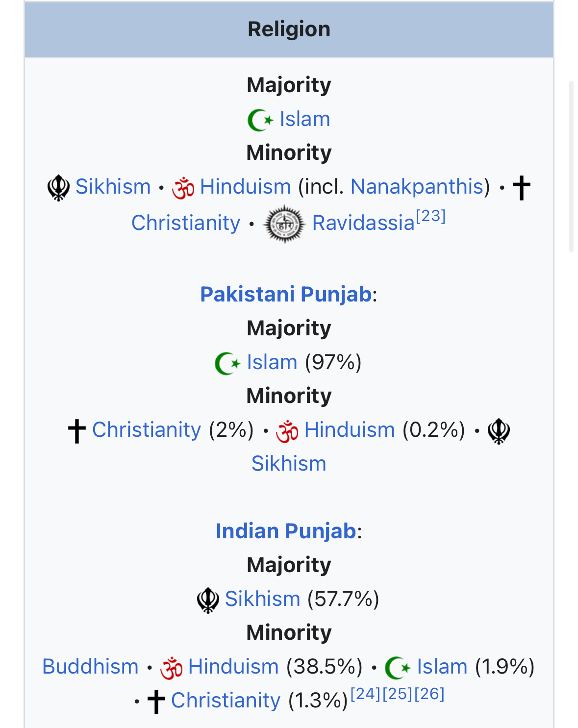578x728 pixels.
Task: Follow the Nanakpanthis link
Action: [x=417, y=187]
